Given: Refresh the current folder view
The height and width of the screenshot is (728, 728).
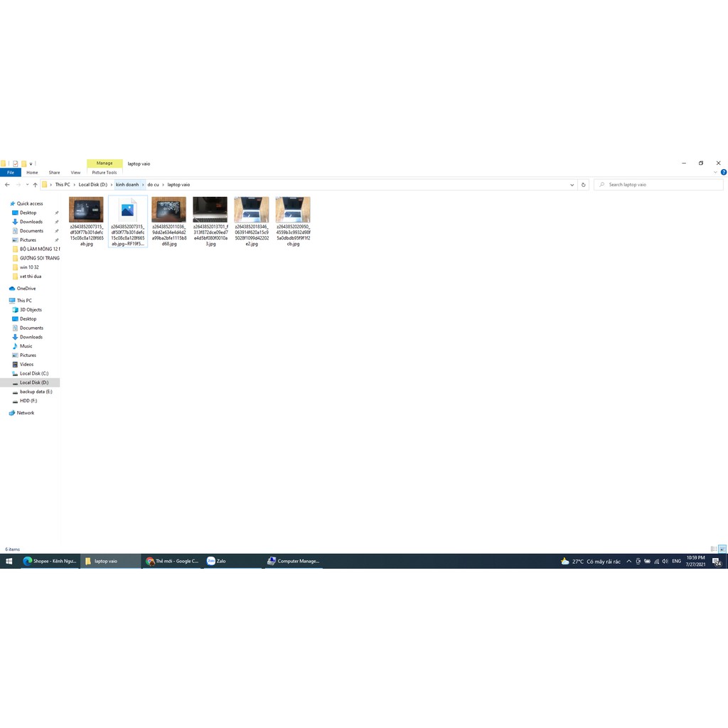Looking at the screenshot, I should pos(583,185).
